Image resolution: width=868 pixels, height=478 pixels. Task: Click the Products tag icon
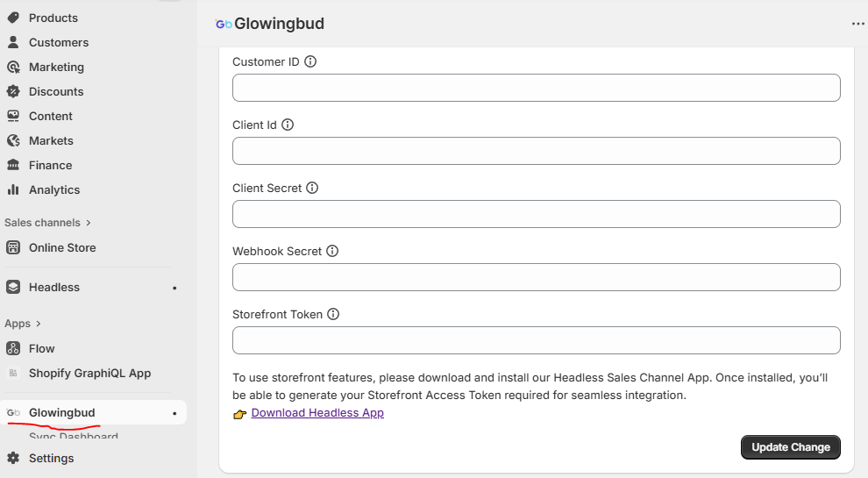click(x=13, y=18)
